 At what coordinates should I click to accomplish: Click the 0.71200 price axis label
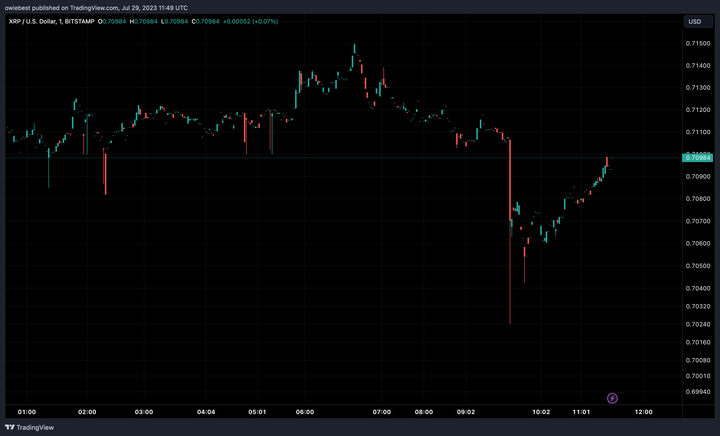coord(698,110)
